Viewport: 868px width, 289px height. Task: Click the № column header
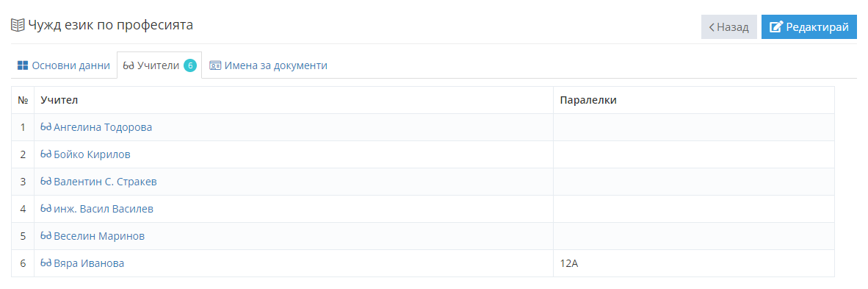point(23,101)
